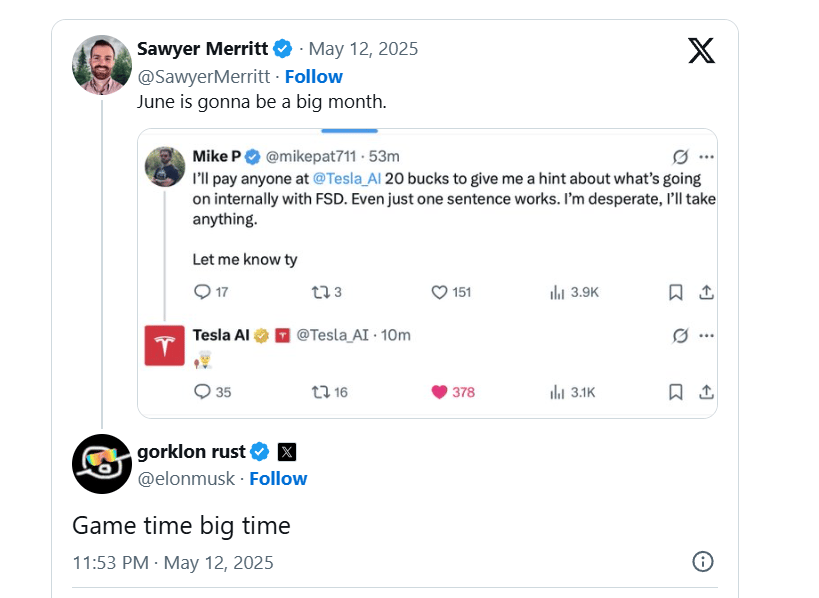This screenshot has width=819, height=598.
Task: Click Sawyer Merritt's blue verified badge
Action: [x=284, y=48]
